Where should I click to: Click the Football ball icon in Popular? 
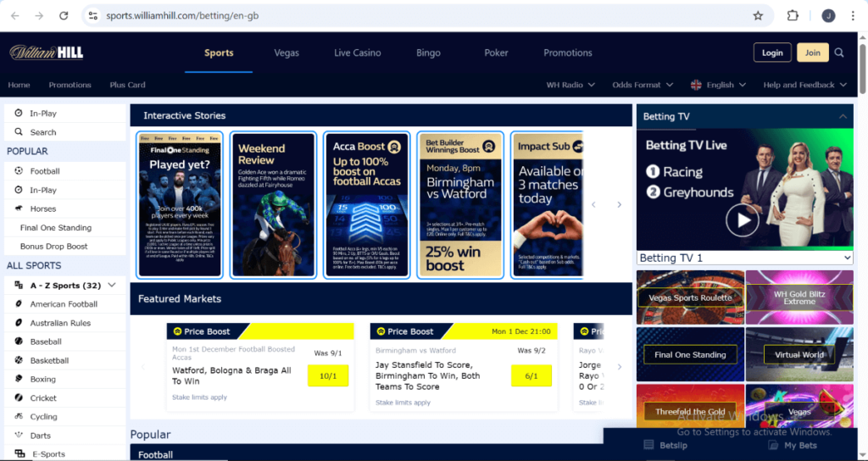tap(19, 171)
